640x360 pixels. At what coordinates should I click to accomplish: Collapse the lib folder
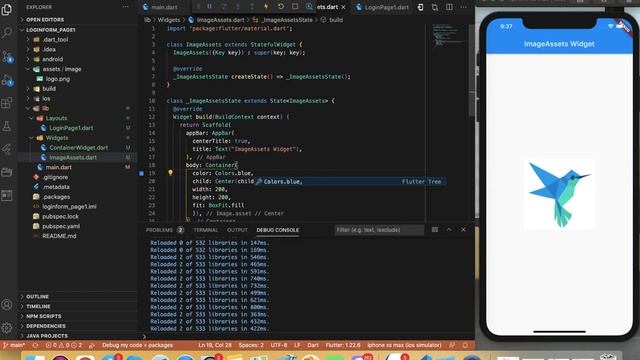pos(45,108)
